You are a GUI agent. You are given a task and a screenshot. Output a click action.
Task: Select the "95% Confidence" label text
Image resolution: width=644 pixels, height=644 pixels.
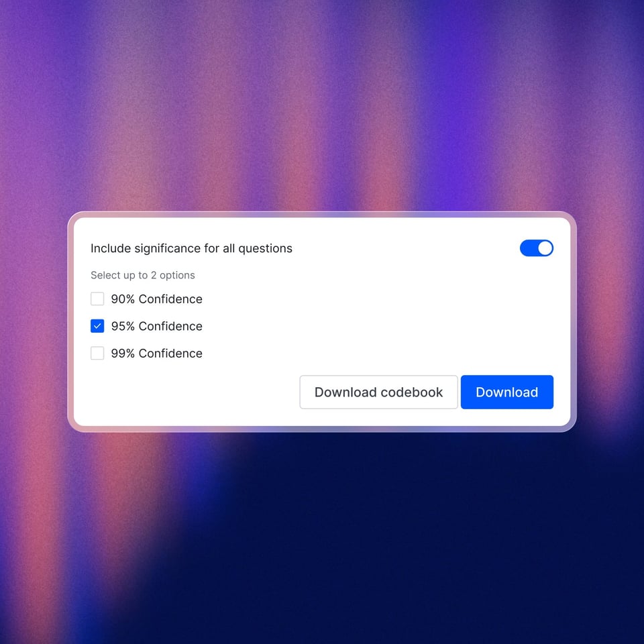click(x=156, y=326)
